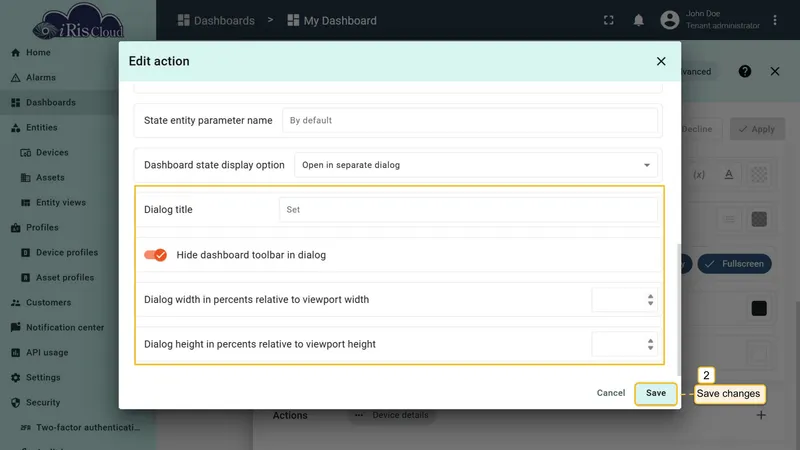800x450 pixels.
Task: Open the three-dot menu in top bar
Action: [775, 20]
